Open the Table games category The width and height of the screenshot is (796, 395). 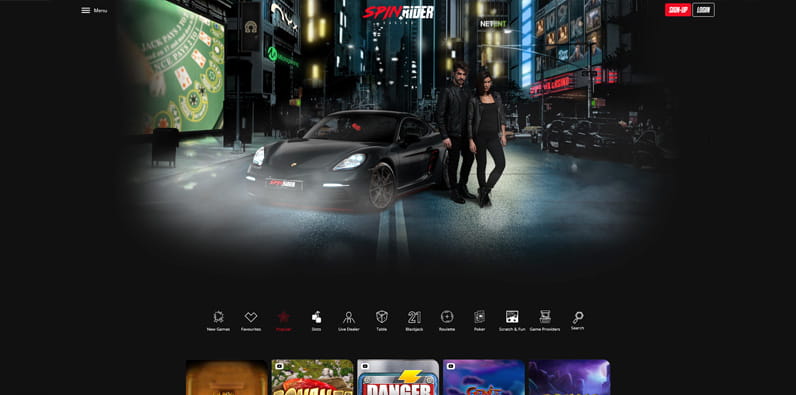click(381, 321)
